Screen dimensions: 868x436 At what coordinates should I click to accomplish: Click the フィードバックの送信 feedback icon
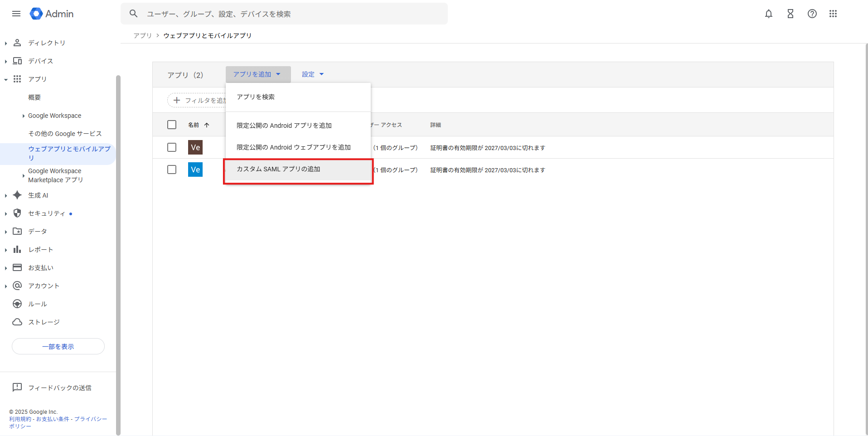pyautogui.click(x=17, y=388)
